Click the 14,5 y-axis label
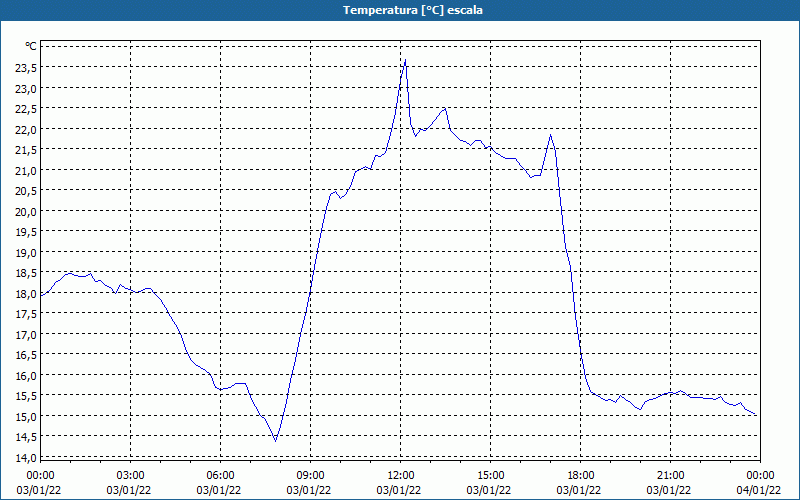This screenshot has height=500, width=800. click(x=27, y=437)
